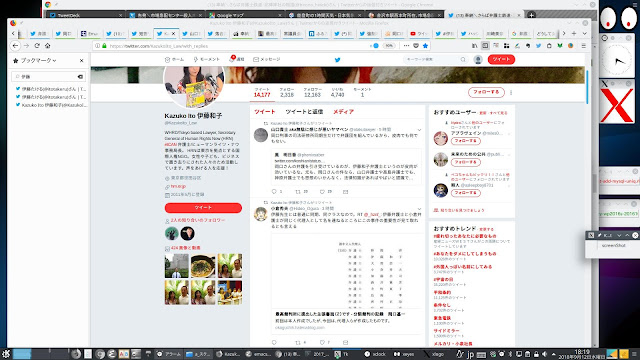The image size is (640, 360).
Task: Expand the first tweet's dropdown caret
Action: tap(419, 130)
